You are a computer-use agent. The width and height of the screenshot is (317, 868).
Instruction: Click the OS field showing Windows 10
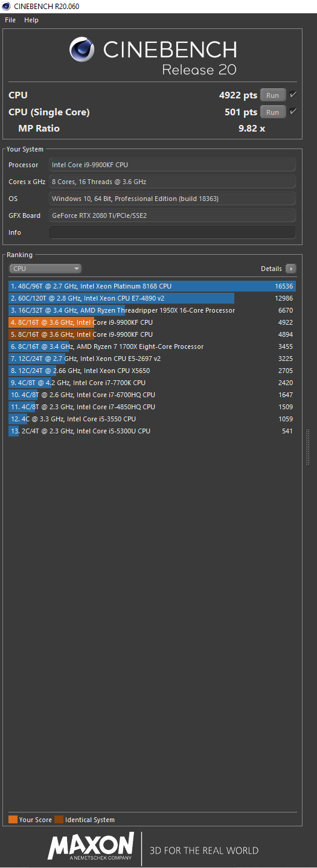point(173,199)
